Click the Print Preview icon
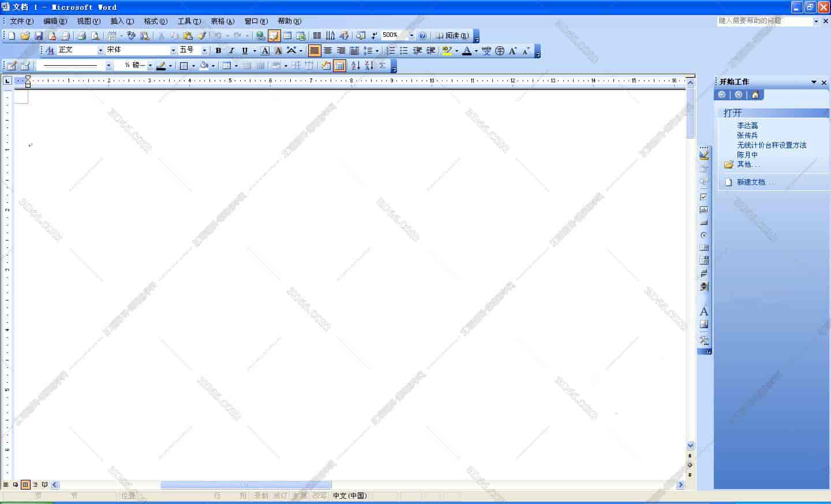 pos(95,36)
